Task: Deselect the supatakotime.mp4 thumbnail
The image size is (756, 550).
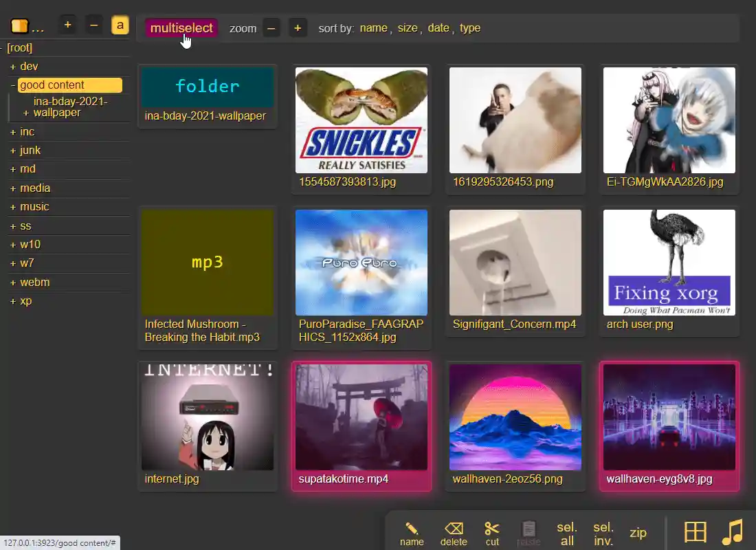Action: [x=361, y=417]
